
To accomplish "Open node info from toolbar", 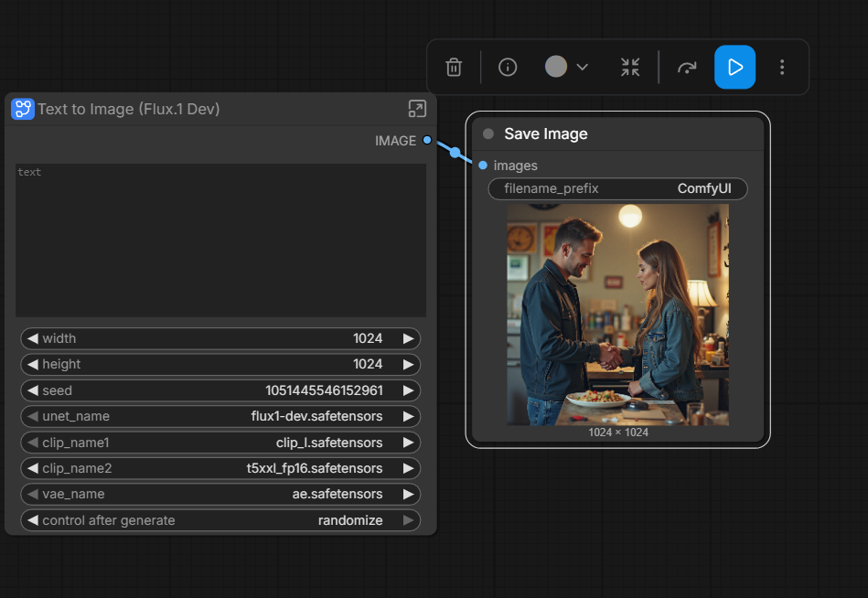I will [x=508, y=67].
